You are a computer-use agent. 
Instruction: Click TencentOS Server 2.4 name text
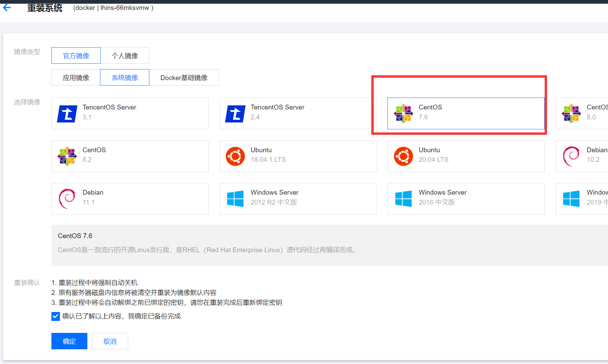pos(277,107)
